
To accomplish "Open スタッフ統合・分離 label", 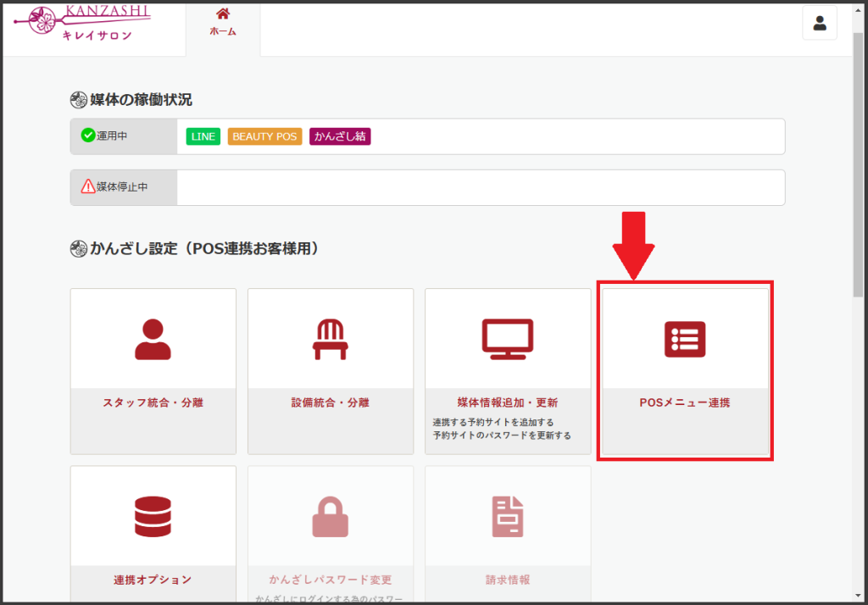I will tap(153, 402).
